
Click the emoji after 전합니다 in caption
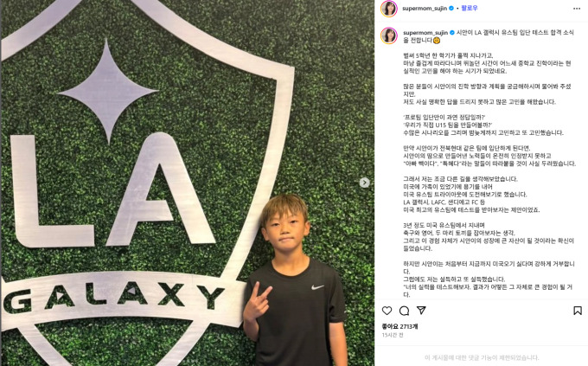436,40
